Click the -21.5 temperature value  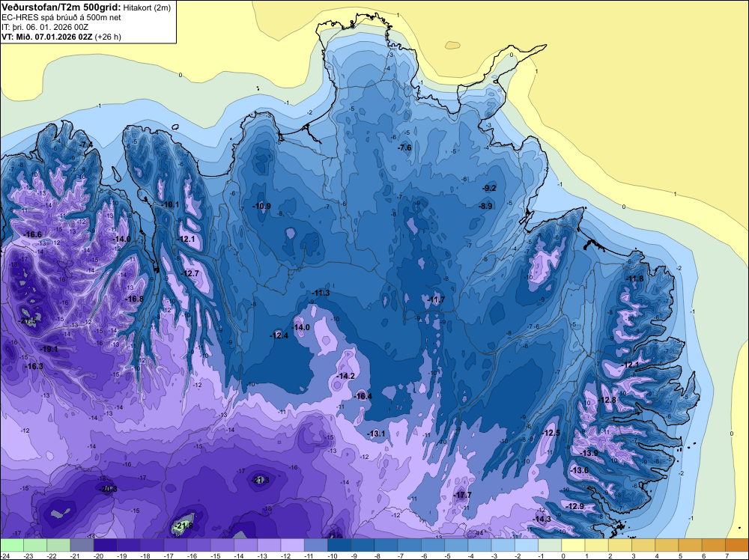click(27, 321)
